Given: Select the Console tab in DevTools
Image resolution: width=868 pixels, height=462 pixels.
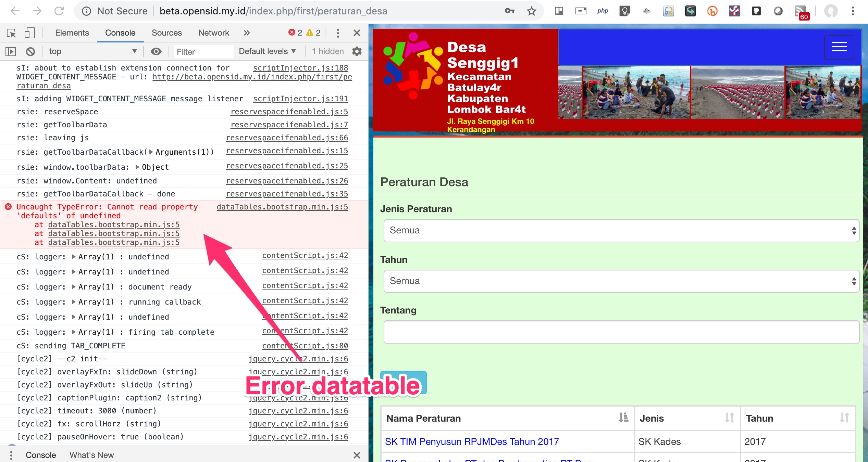Looking at the screenshot, I should click(120, 33).
